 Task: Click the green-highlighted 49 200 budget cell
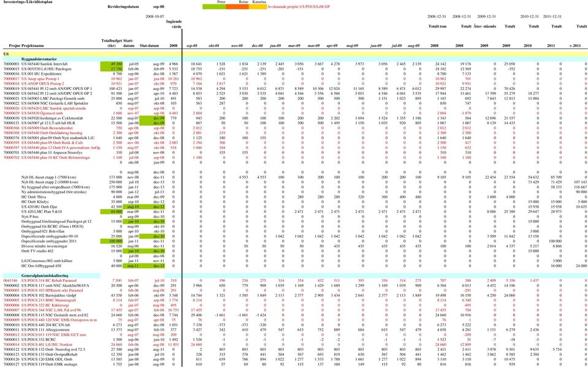pos(112,64)
